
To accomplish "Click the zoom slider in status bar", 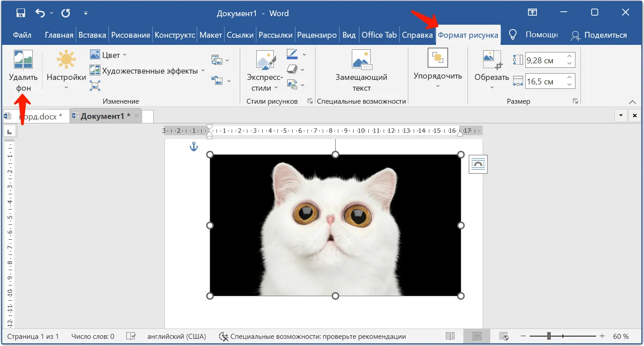I will (563, 336).
